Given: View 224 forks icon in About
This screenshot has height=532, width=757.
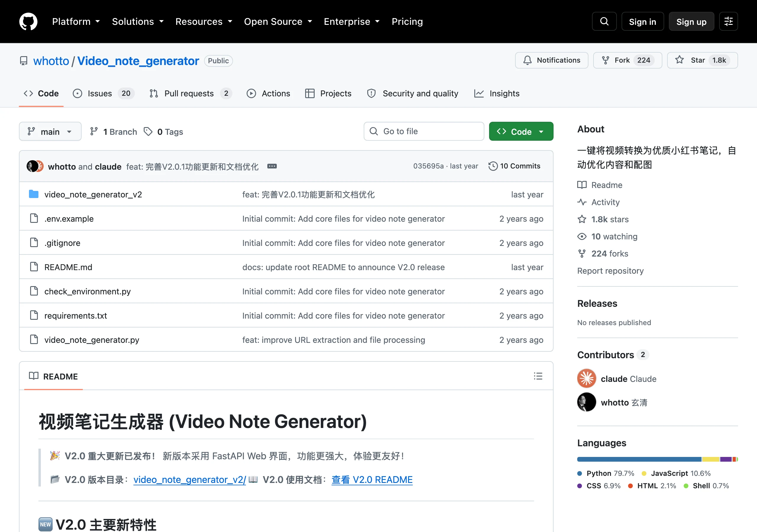Looking at the screenshot, I should (582, 254).
